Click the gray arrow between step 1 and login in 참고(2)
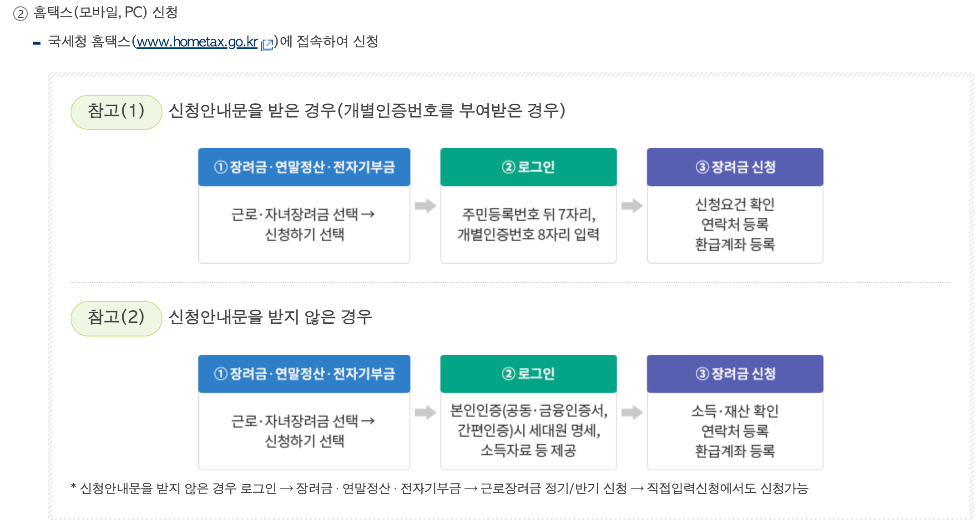 (x=425, y=413)
